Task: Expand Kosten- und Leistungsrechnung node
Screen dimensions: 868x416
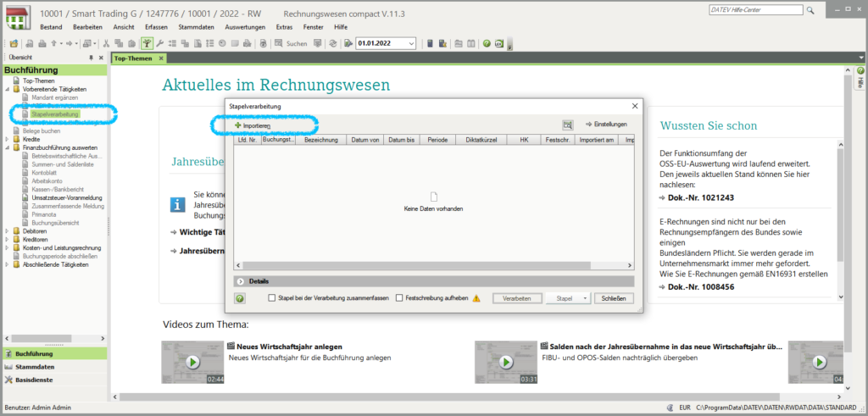Action: pos(7,248)
